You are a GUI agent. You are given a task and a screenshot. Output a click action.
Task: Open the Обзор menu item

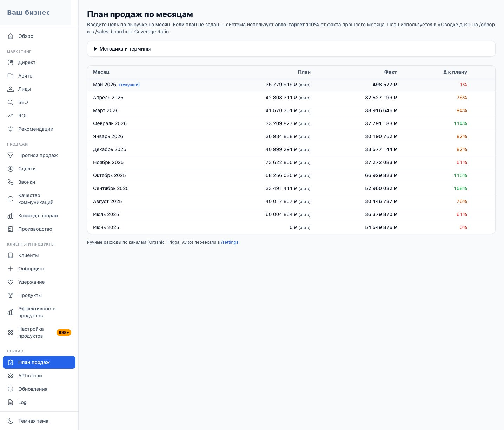(39, 36)
